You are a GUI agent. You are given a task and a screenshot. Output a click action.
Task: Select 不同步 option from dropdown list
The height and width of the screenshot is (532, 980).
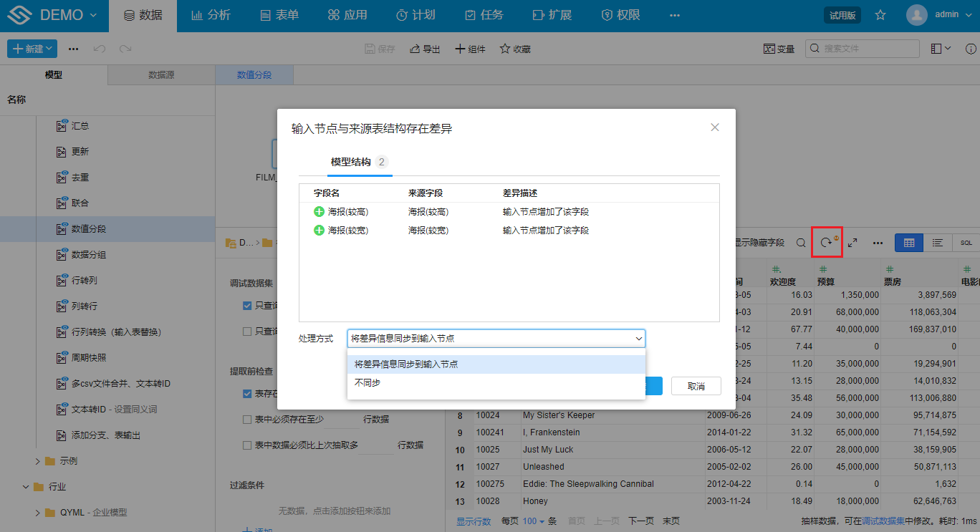[367, 383]
